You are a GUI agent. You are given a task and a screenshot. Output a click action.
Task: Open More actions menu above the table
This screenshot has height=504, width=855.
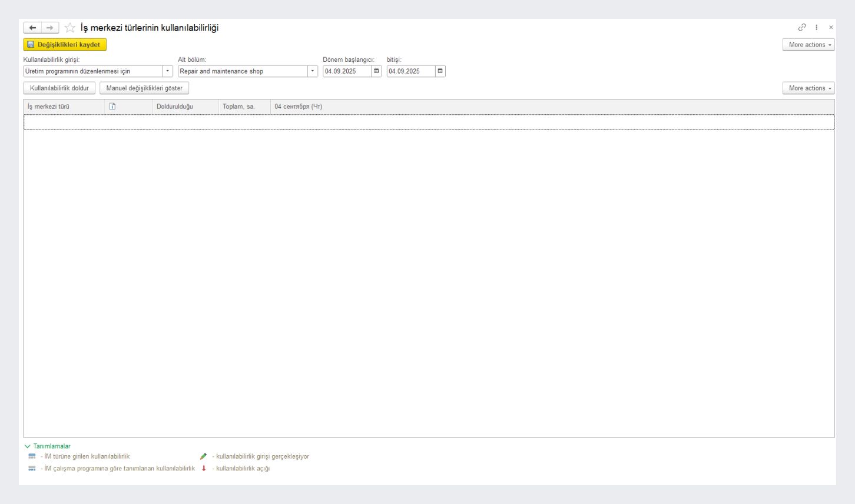pyautogui.click(x=808, y=88)
